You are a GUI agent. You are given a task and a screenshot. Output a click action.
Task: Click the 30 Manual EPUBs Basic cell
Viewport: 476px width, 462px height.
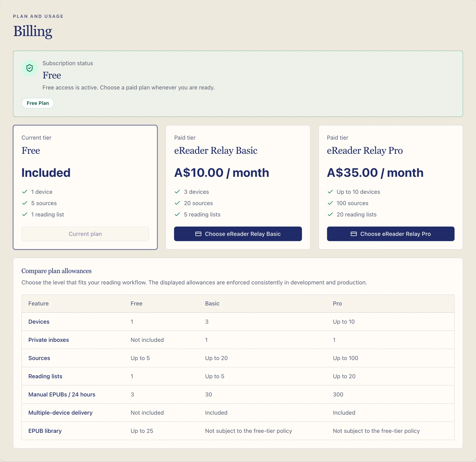[209, 395]
